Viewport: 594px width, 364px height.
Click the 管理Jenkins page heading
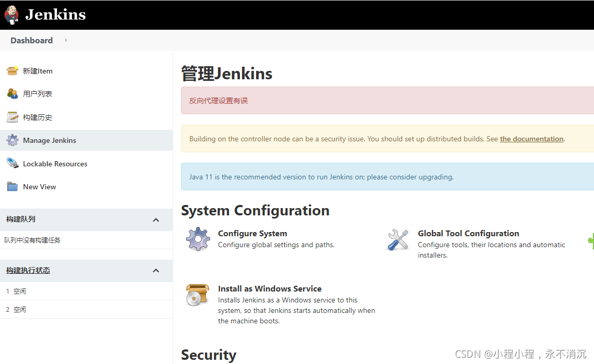pyautogui.click(x=226, y=74)
